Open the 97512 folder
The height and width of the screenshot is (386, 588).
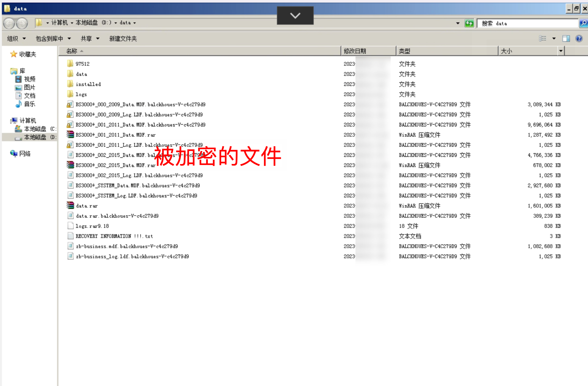pos(82,64)
